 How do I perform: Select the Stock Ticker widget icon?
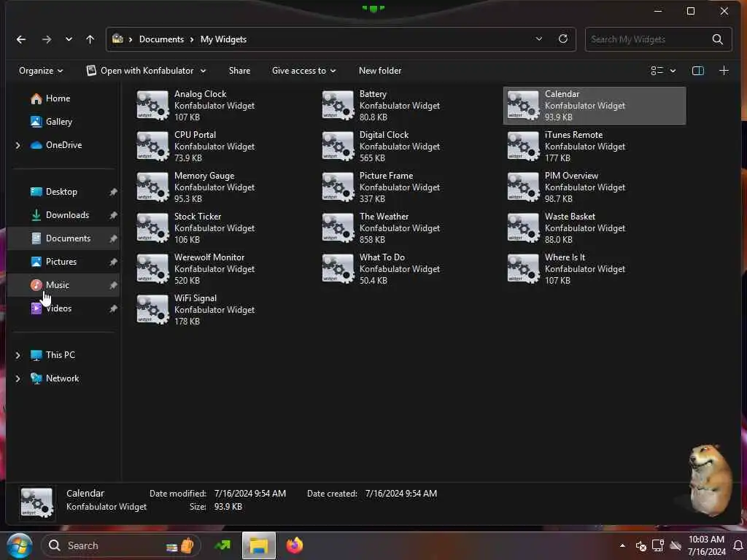tap(152, 228)
